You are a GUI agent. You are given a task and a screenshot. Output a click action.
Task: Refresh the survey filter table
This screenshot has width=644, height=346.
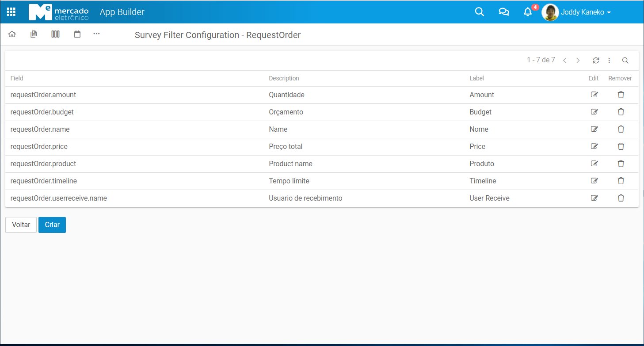pyautogui.click(x=596, y=61)
